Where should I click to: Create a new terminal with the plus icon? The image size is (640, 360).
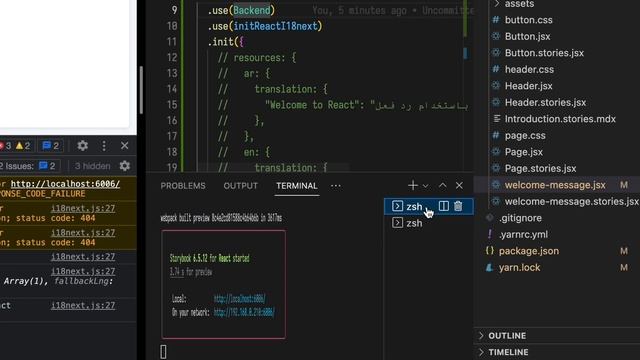coord(413,185)
